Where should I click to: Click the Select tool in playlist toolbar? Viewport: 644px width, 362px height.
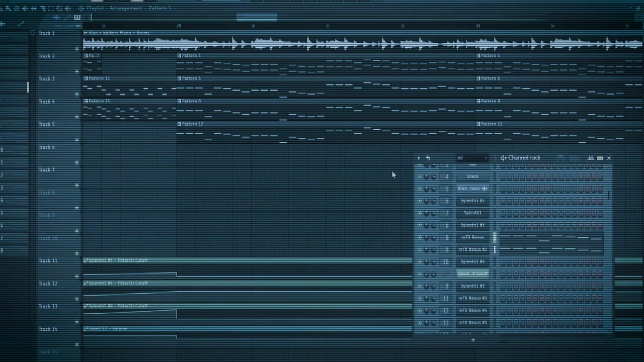coord(51,9)
